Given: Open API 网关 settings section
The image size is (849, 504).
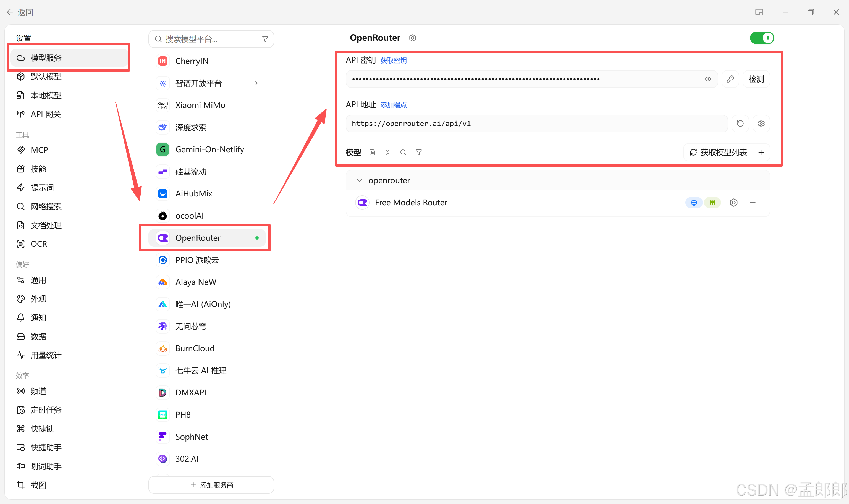Looking at the screenshot, I should pyautogui.click(x=69, y=114).
